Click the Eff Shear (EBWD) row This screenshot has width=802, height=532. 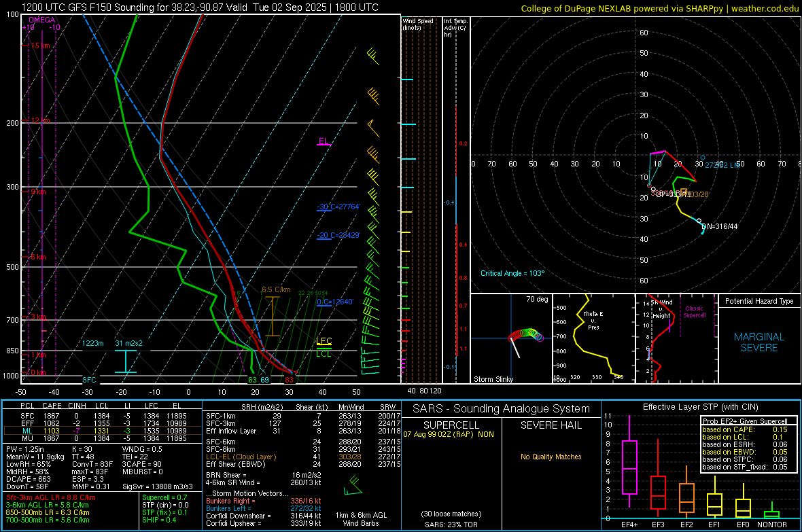pos(303,464)
